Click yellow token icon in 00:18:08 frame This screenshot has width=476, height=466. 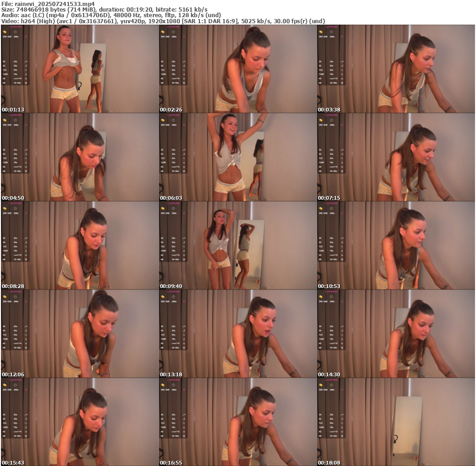point(320,385)
